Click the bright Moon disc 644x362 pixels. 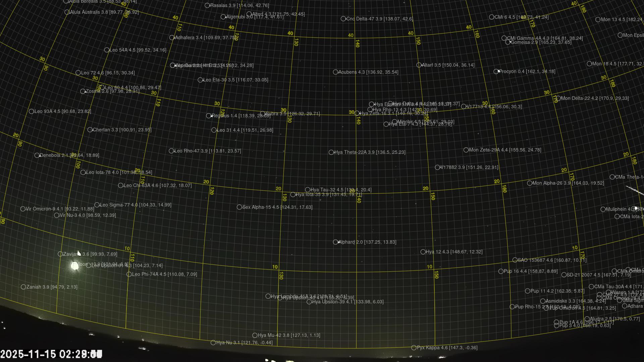pos(74,266)
